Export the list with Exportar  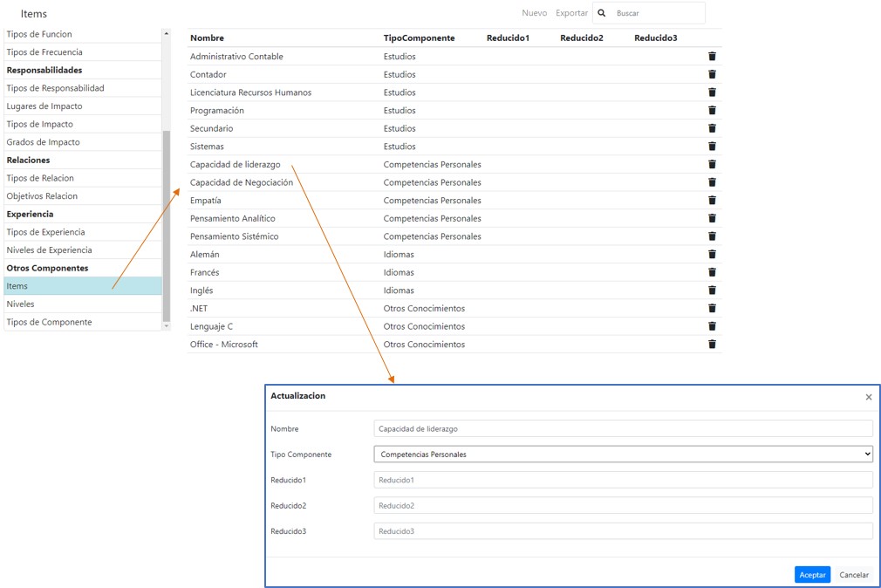pos(571,13)
